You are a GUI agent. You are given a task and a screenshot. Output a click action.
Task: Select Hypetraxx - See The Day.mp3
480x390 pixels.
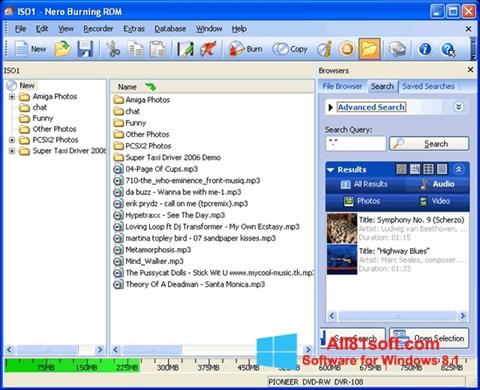click(169, 215)
